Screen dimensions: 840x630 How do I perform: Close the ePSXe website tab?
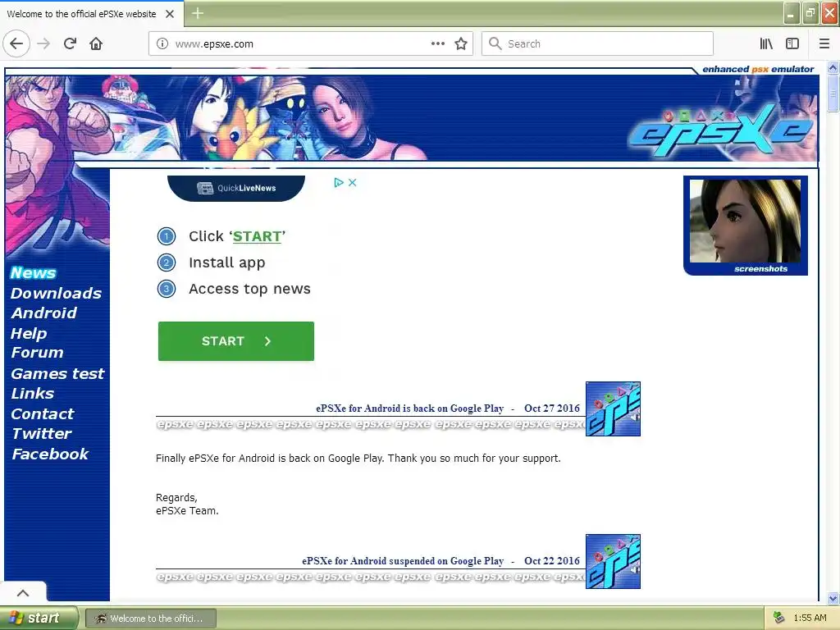170,14
